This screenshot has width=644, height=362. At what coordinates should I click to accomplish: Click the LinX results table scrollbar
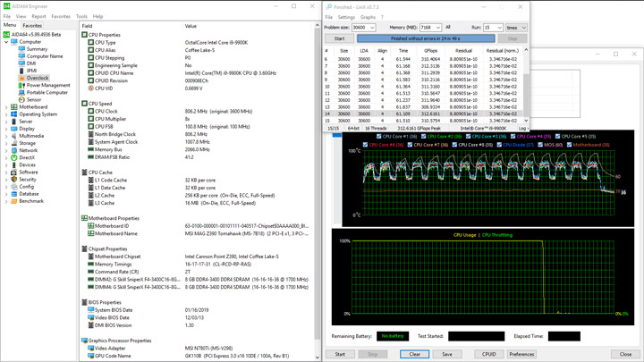click(526, 85)
